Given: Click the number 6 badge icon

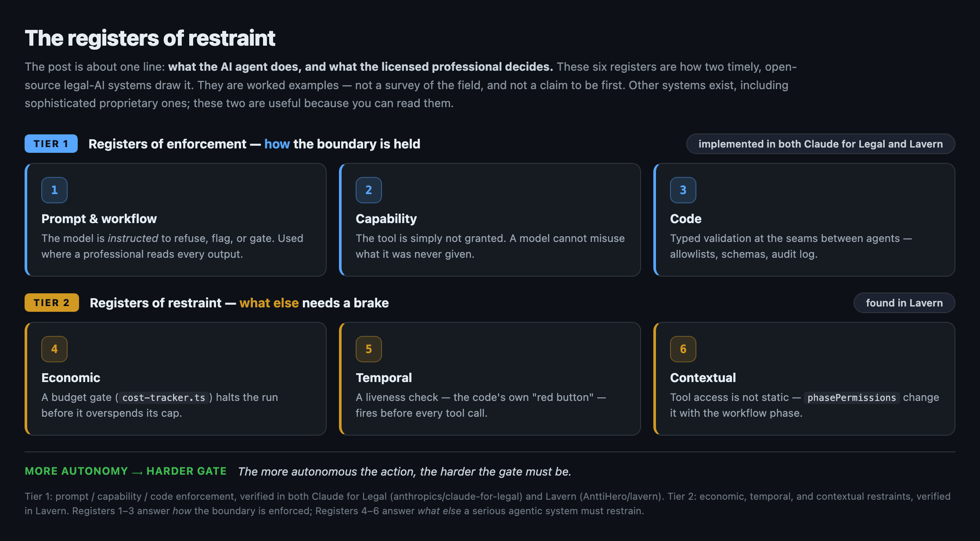Looking at the screenshot, I should coord(683,349).
